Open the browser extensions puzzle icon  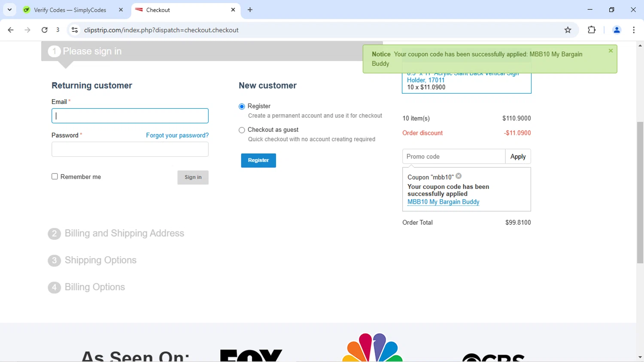pyautogui.click(x=592, y=30)
